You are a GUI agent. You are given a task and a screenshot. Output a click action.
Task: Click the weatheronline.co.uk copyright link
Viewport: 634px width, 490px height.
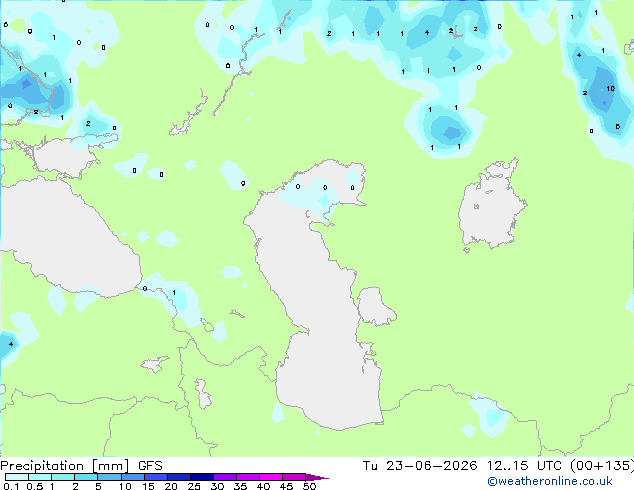point(550,481)
